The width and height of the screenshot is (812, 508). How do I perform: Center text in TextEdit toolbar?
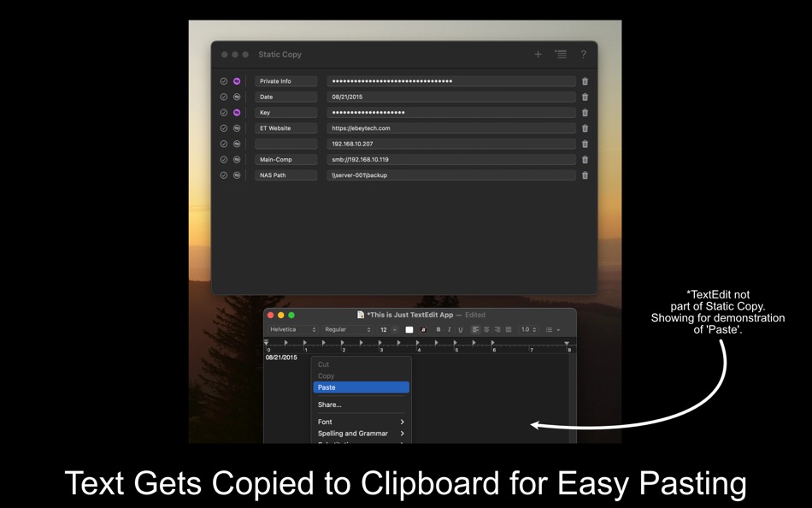point(486,329)
